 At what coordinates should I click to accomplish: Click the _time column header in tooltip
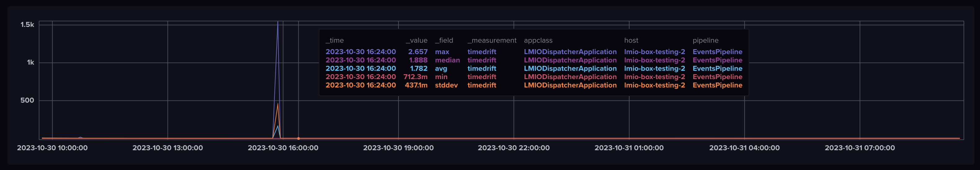tap(335, 40)
